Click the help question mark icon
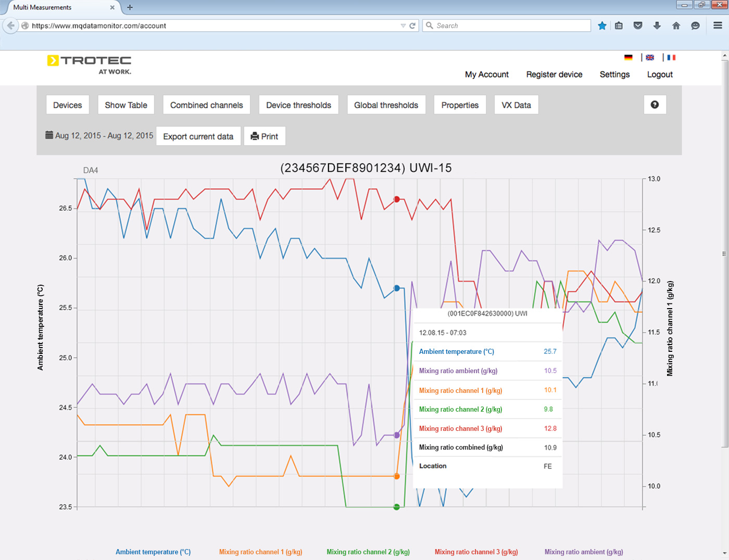 tap(655, 105)
